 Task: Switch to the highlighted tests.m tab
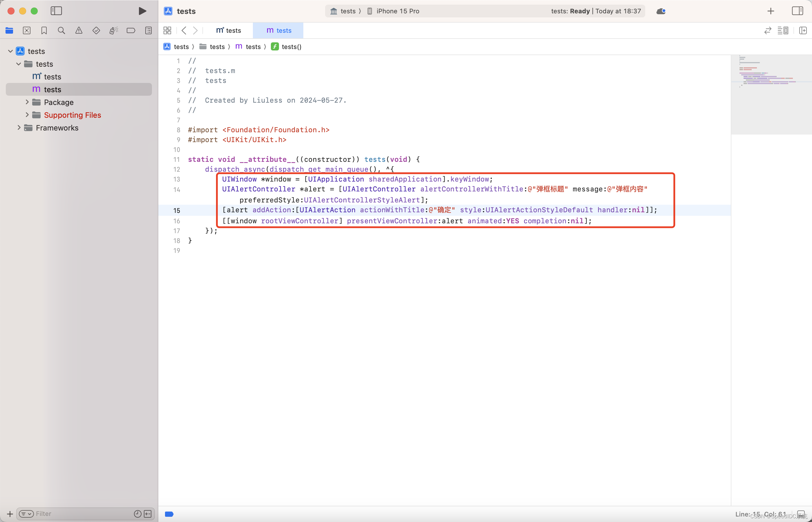(279, 30)
